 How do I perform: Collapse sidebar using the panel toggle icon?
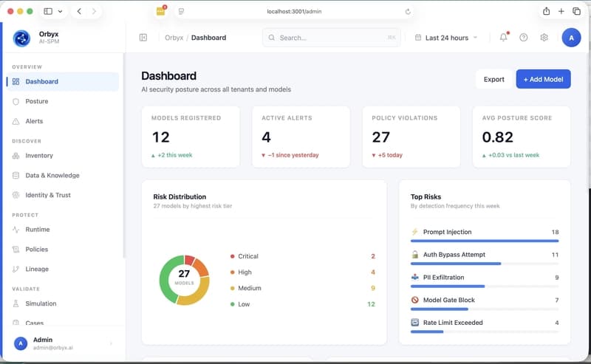coord(143,38)
